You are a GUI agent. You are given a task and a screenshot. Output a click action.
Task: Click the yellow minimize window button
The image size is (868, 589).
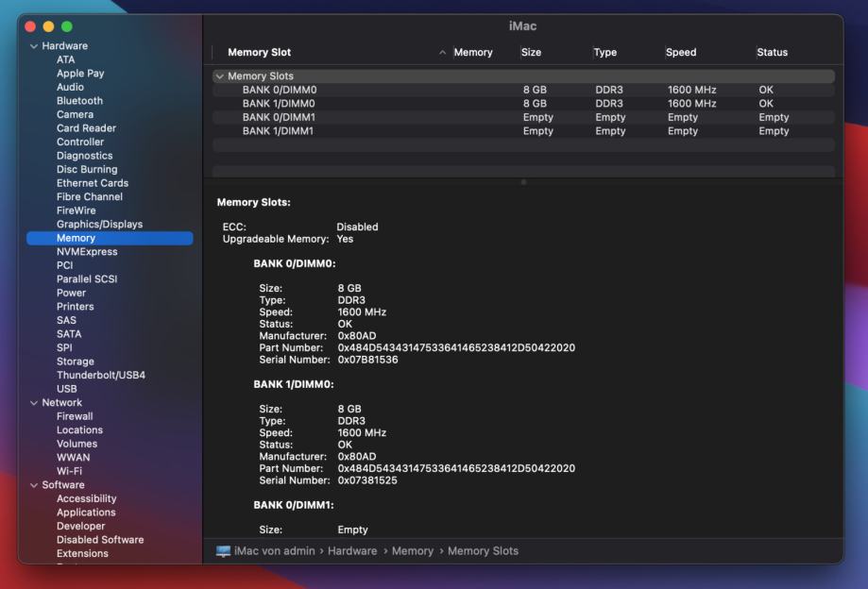pyautogui.click(x=48, y=25)
